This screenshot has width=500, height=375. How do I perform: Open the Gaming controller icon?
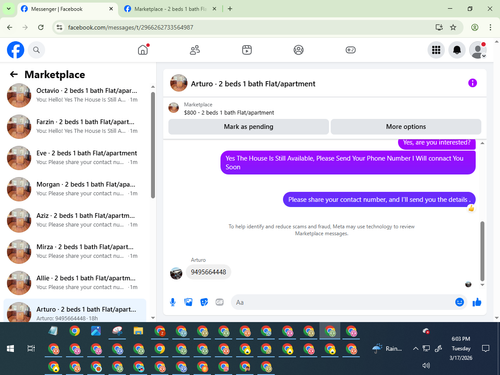click(350, 50)
